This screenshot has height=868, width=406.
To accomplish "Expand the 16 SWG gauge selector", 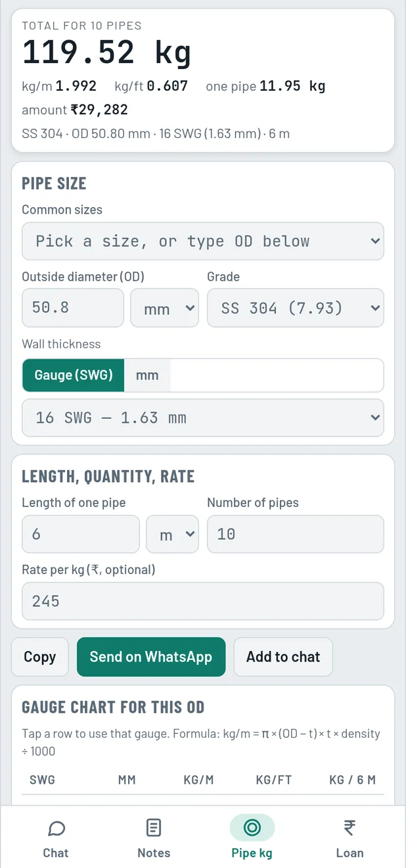I will 203,418.
